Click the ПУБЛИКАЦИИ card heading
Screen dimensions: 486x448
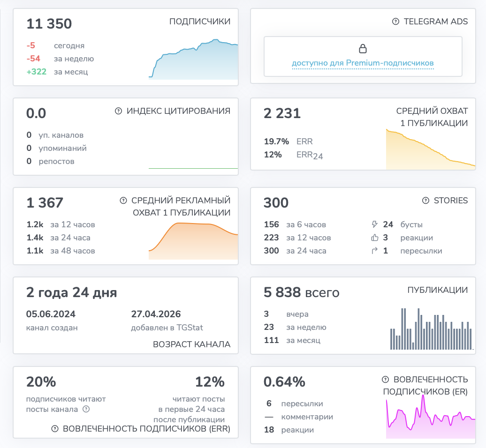[437, 290]
